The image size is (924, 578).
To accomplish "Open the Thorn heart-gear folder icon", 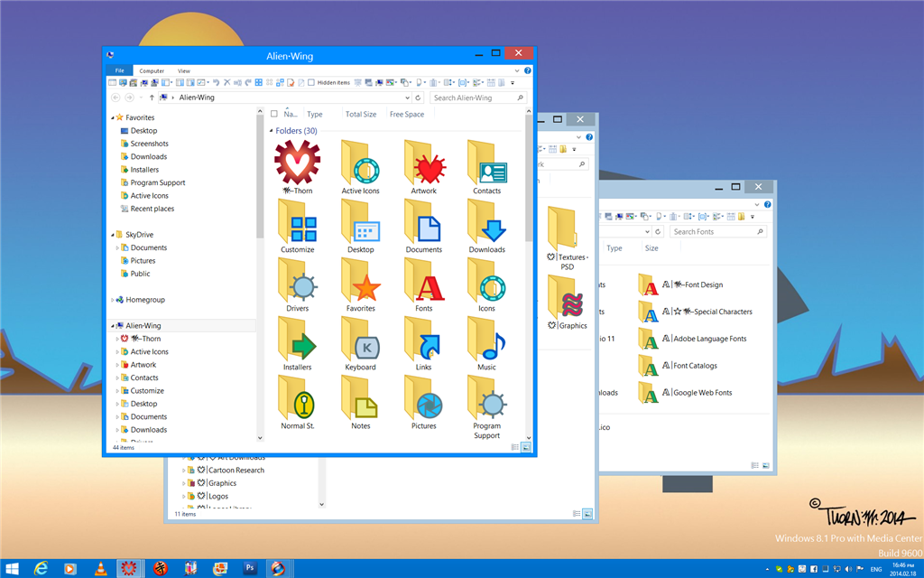I will pos(298,162).
